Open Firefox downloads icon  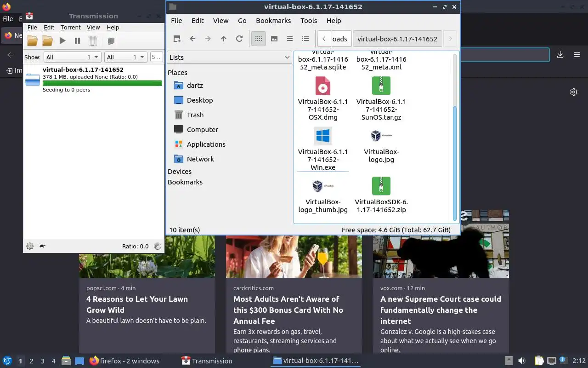(x=560, y=55)
